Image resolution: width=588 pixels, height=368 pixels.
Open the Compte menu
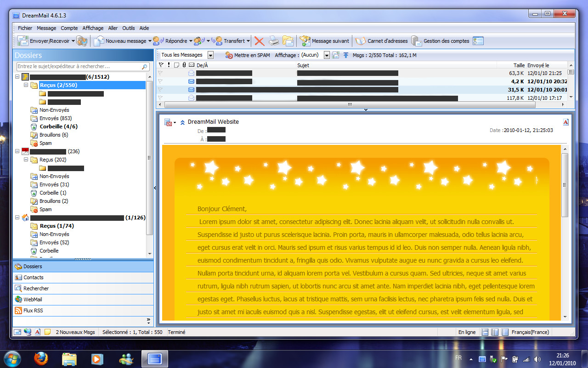[x=69, y=28]
